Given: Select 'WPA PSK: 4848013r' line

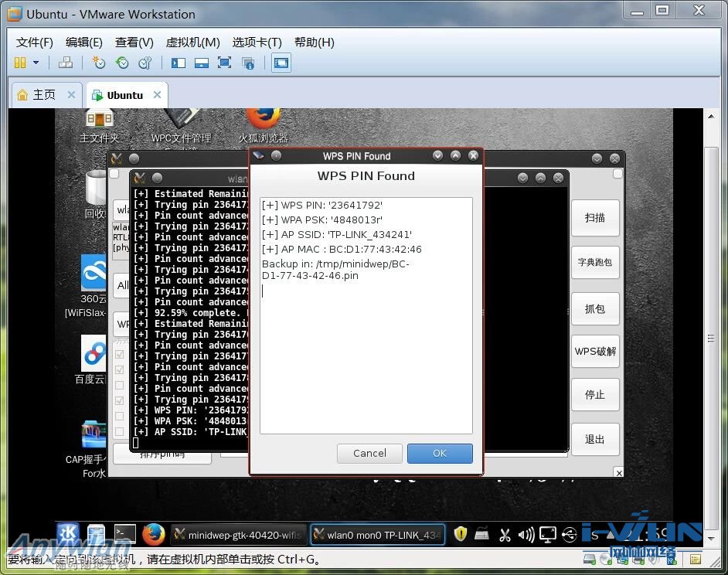Looking at the screenshot, I should [322, 219].
